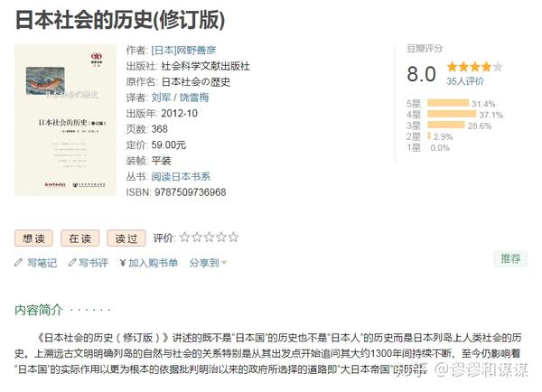
Task: Click the 8.0 rating score
Action: (x=421, y=74)
